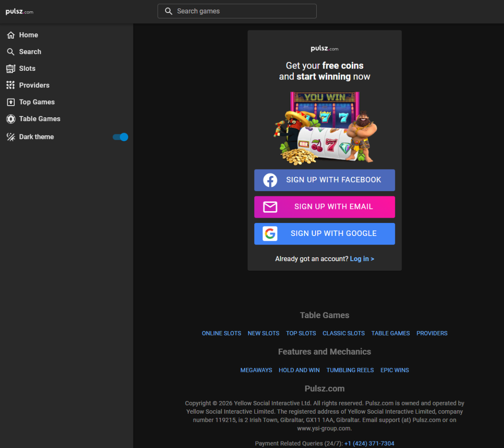The width and height of the screenshot is (504, 448).
Task: Open the HOLD AND WIN footer link
Action: [299, 370]
